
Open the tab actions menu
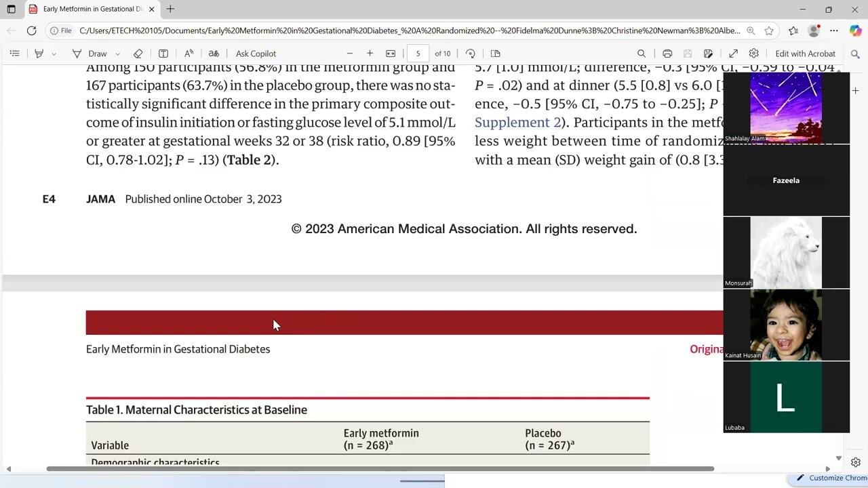[x=11, y=9]
